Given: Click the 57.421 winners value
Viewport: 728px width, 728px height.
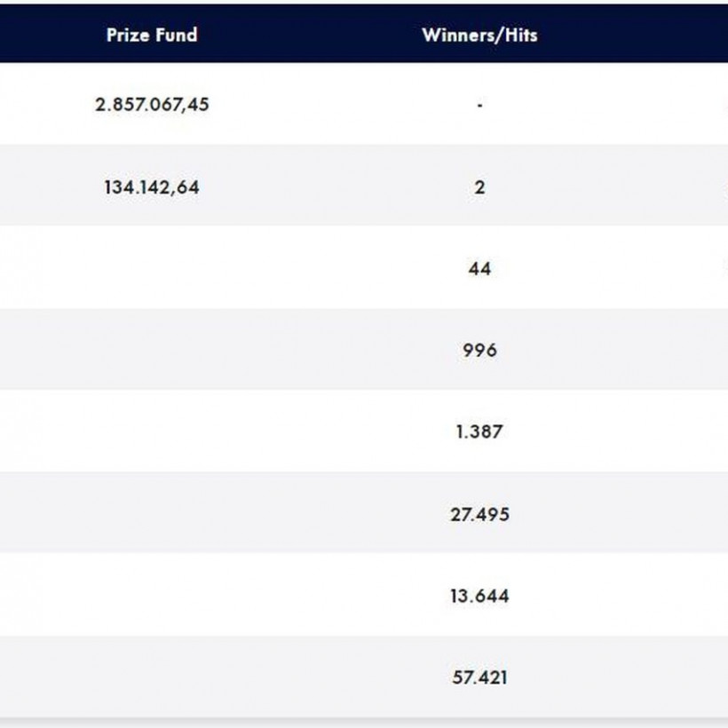Looking at the screenshot, I should [479, 677].
